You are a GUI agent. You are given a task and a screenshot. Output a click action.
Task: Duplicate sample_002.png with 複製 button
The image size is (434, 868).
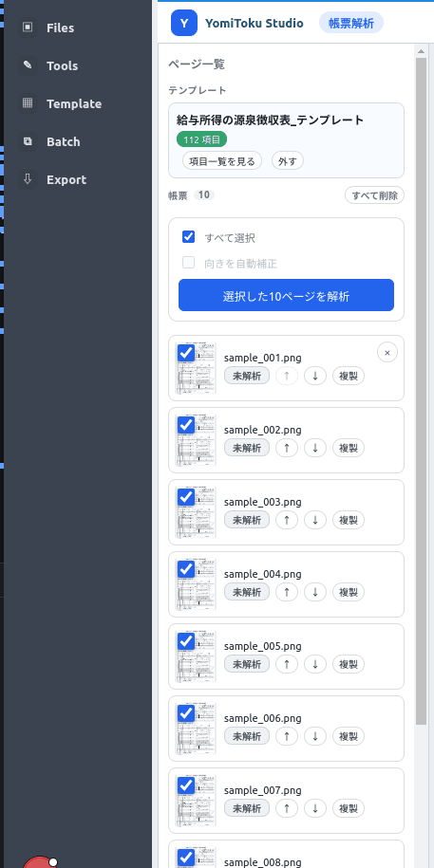(349, 448)
